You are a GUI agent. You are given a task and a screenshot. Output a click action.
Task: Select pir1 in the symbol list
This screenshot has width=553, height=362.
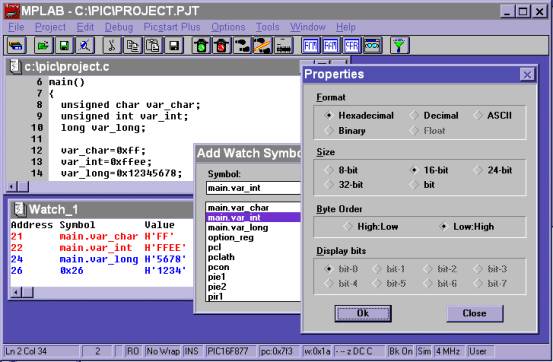coord(253,296)
